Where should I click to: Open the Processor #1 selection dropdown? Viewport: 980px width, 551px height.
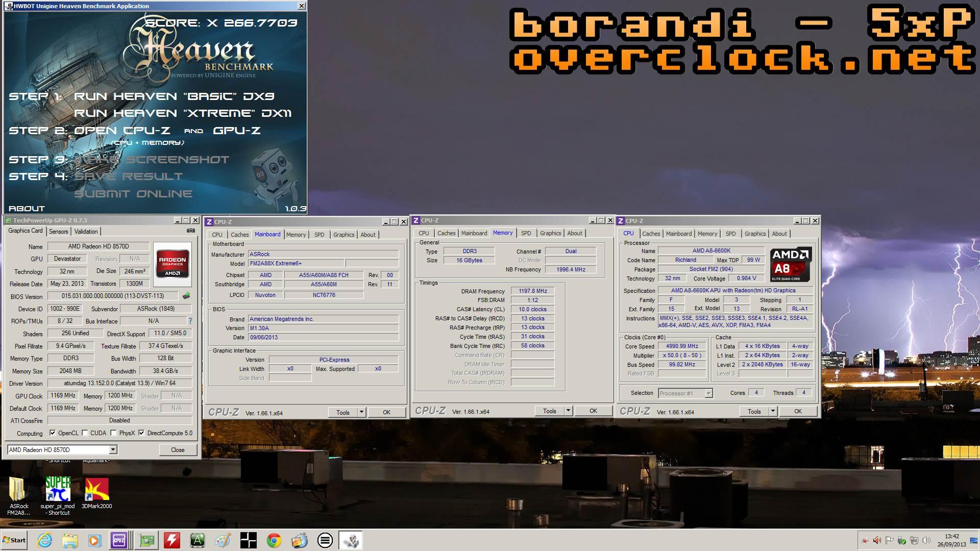[x=685, y=393]
